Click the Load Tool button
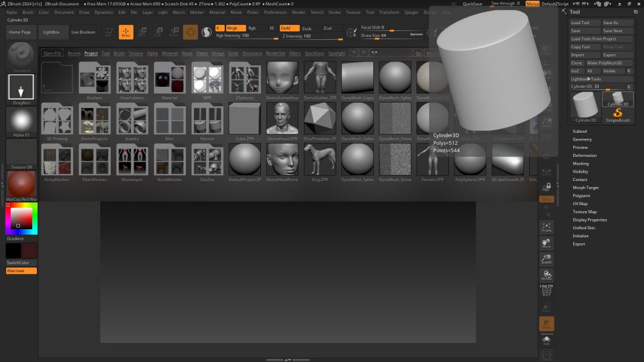 (x=585, y=22)
